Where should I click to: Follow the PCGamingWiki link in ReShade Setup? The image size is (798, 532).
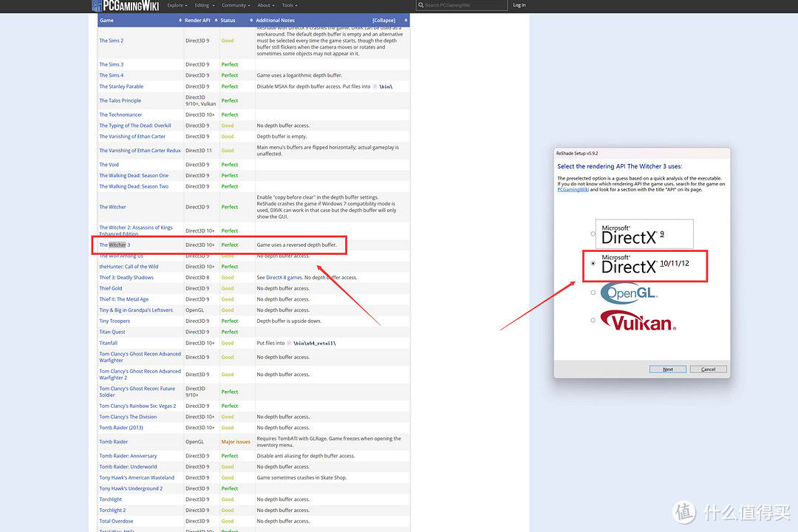click(573, 189)
